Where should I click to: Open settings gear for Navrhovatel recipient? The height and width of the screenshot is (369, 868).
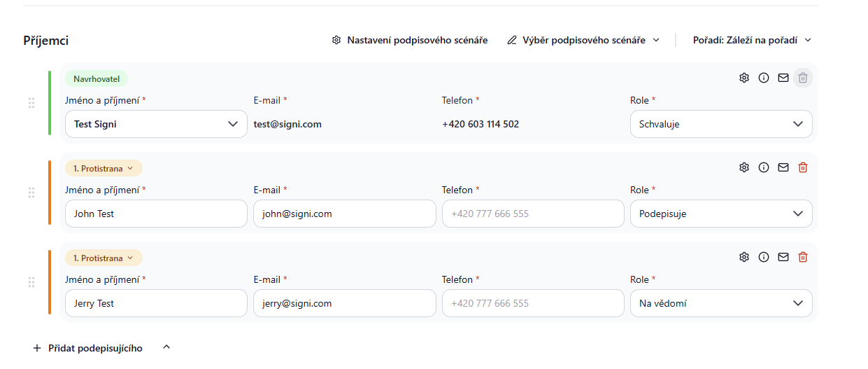click(744, 78)
